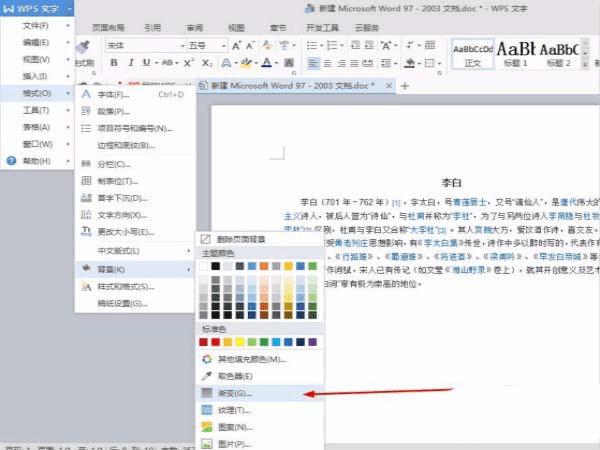Click the superscript X² icon
Viewport: 600px width, 450px height.
pos(189,63)
